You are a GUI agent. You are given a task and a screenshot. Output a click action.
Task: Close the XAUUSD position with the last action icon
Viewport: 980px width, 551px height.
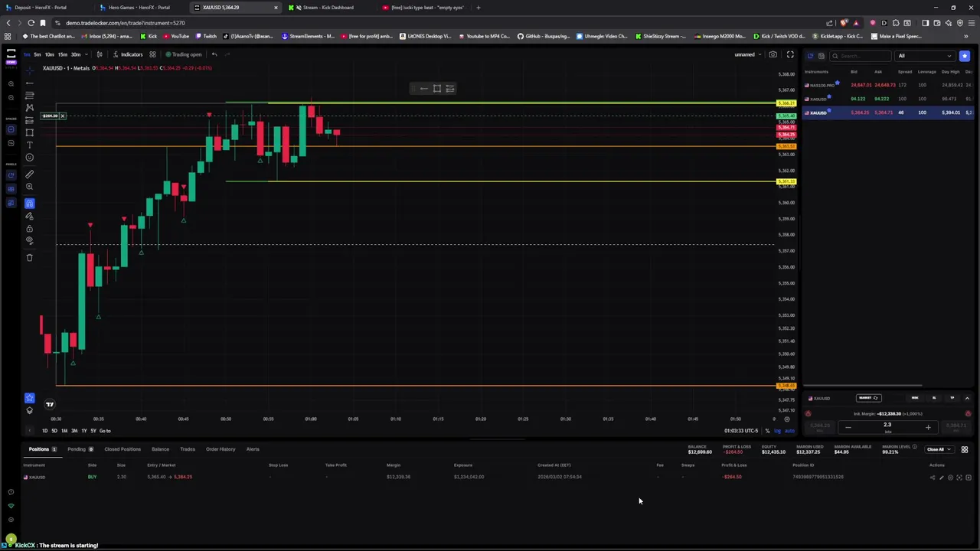click(969, 478)
